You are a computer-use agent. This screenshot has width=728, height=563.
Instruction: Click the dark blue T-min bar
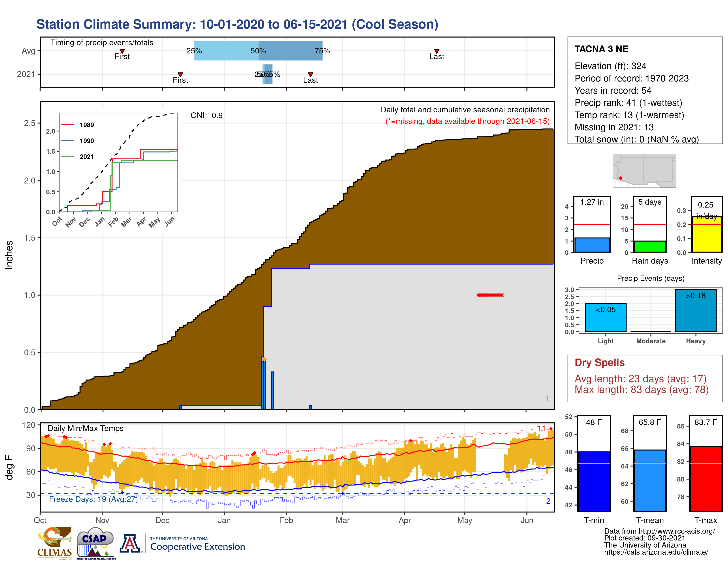click(x=594, y=481)
